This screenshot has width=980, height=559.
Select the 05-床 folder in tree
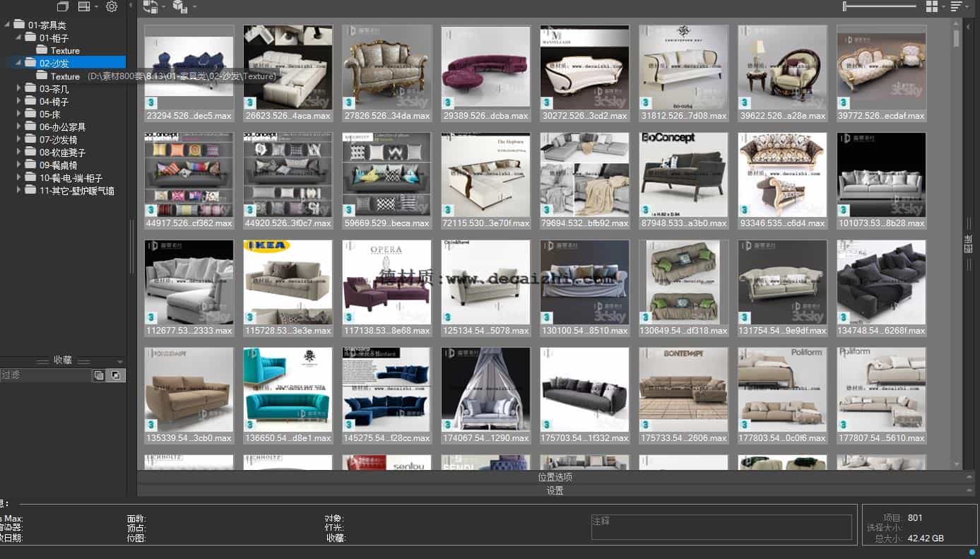49,114
